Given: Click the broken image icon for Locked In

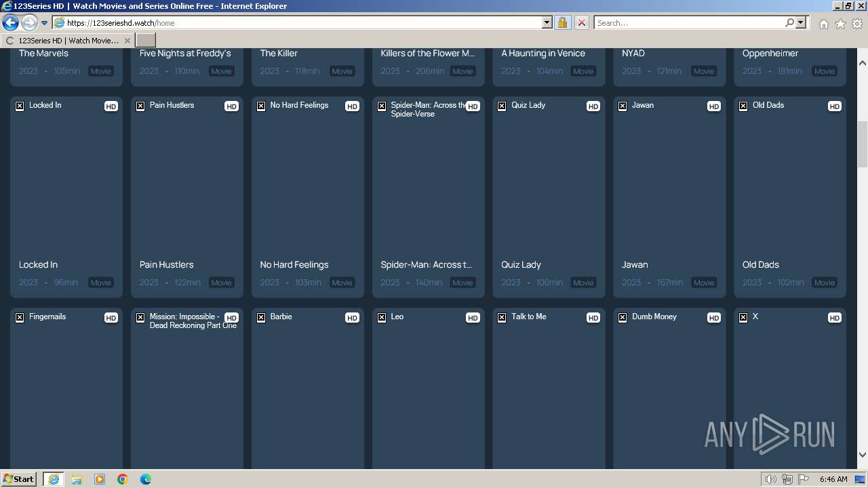Looking at the screenshot, I should click(x=20, y=106).
